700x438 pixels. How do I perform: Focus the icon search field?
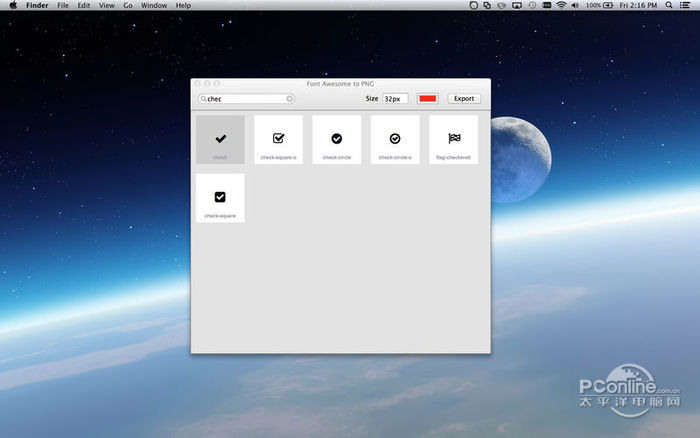coord(245,99)
